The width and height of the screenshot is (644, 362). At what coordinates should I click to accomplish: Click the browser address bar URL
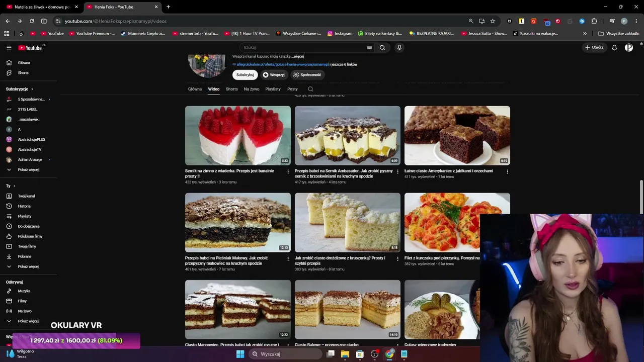pos(116,21)
